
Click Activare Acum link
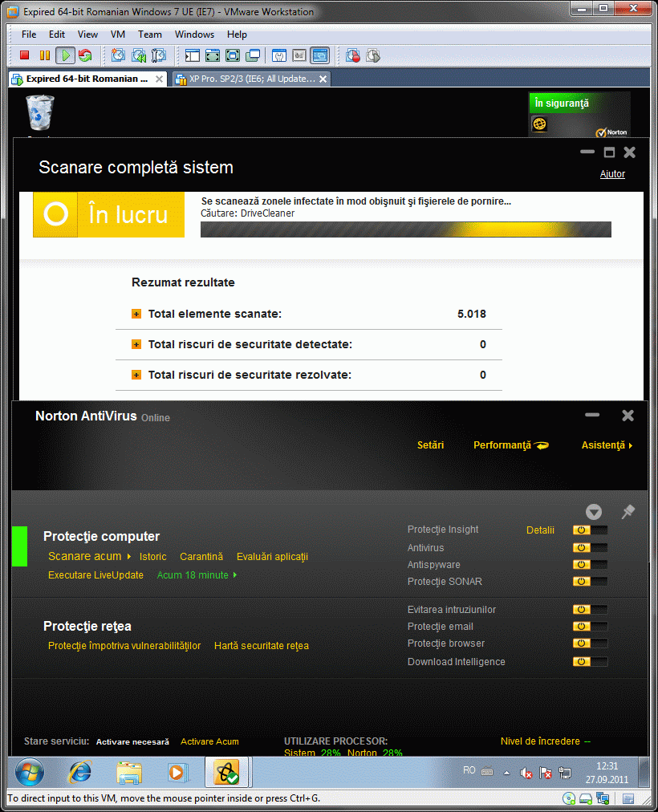coord(209,742)
